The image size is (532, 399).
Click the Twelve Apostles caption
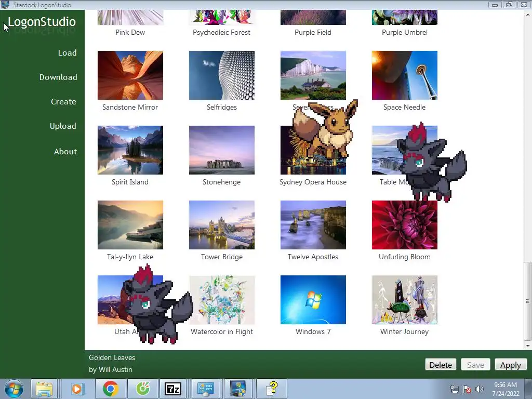(313, 257)
